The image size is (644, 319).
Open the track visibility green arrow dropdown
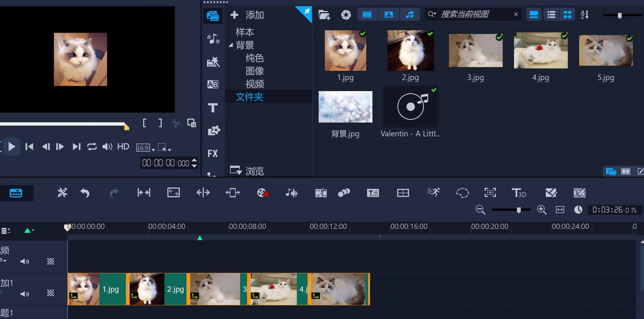click(29, 230)
